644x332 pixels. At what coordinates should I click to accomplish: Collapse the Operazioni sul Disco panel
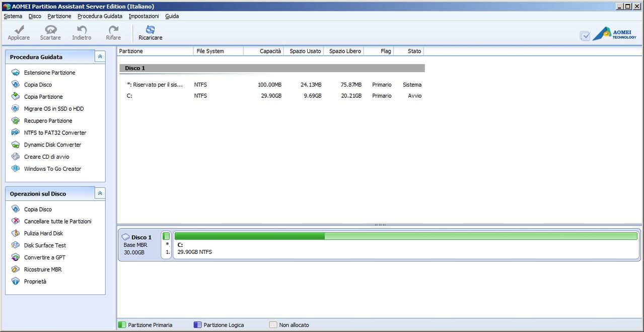(x=100, y=193)
